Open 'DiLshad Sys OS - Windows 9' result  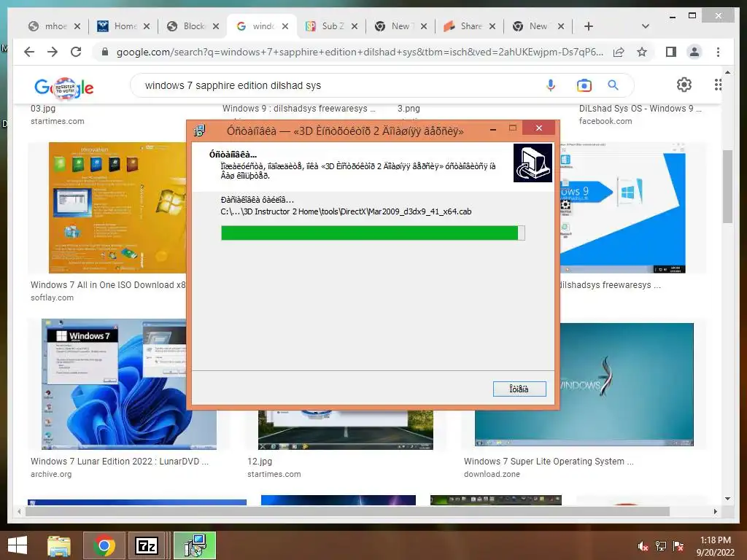(x=640, y=109)
